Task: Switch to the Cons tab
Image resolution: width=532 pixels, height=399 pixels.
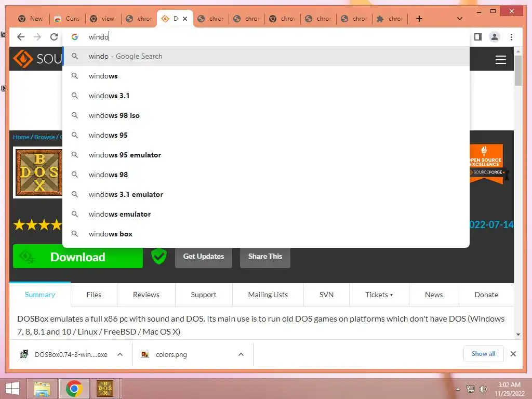Action: coord(67,19)
